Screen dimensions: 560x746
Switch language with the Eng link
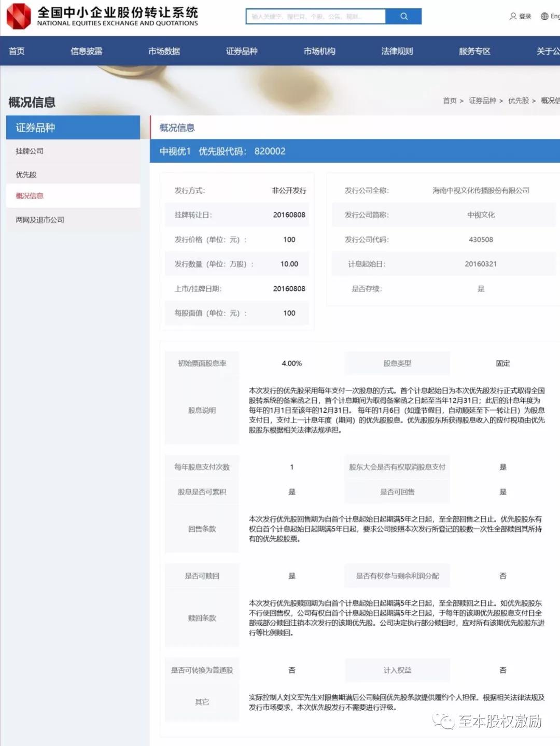pyautogui.click(x=555, y=16)
